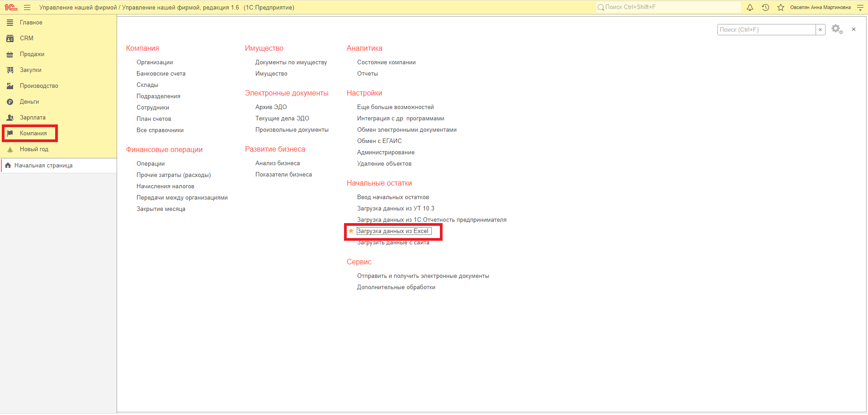Open План счетов
The width and height of the screenshot is (868, 415).
click(154, 119)
